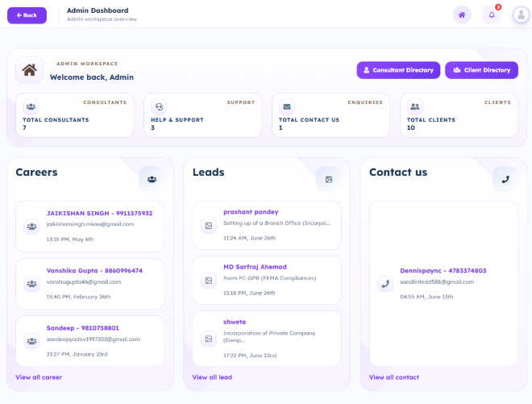
Task: Click the house icon beside Welcome back
Action: point(30,70)
